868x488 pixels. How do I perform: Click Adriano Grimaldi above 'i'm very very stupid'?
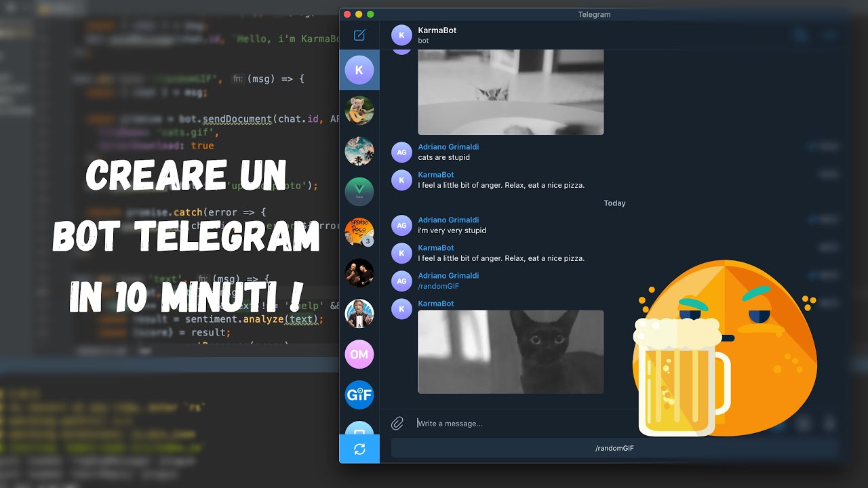point(448,220)
